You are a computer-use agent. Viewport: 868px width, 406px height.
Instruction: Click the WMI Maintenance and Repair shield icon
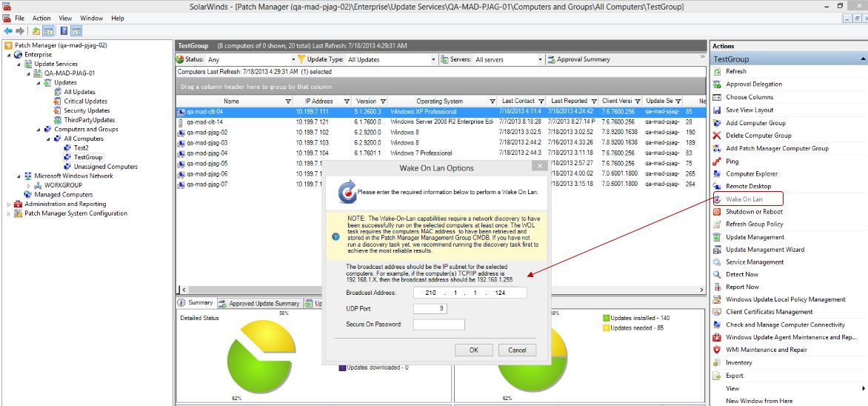pyautogui.click(x=717, y=350)
